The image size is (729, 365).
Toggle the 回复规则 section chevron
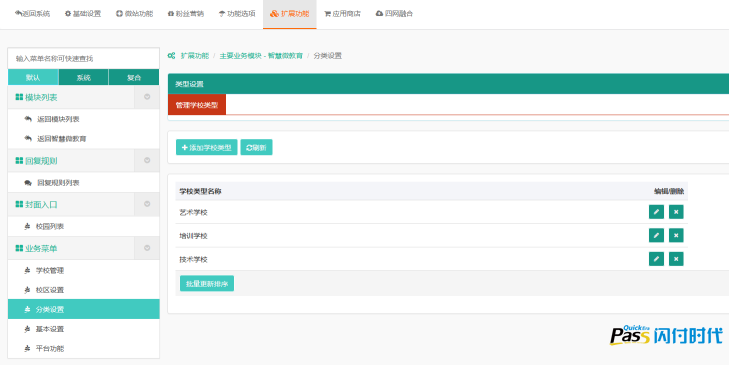147,160
